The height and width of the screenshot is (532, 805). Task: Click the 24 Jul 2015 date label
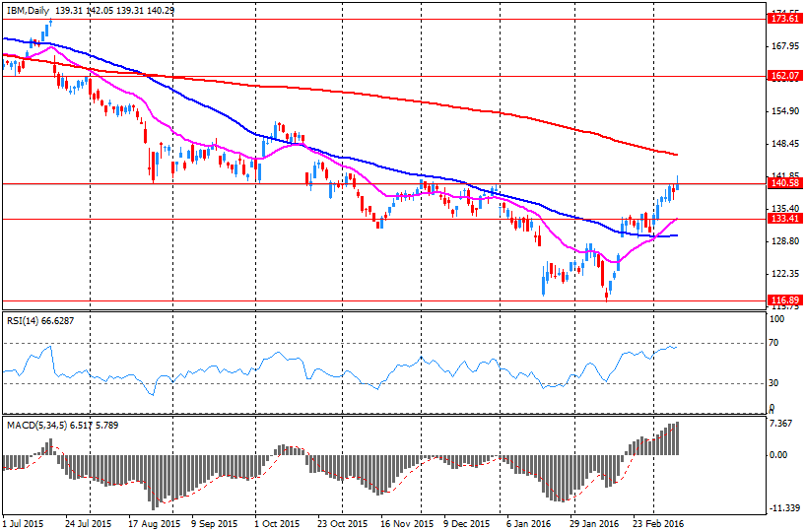[x=90, y=524]
